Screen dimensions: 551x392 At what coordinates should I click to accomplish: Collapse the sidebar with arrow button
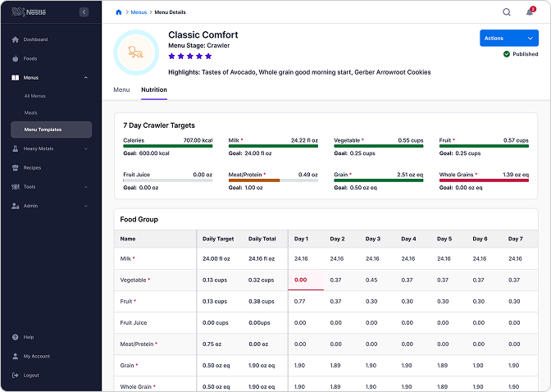pyautogui.click(x=84, y=12)
